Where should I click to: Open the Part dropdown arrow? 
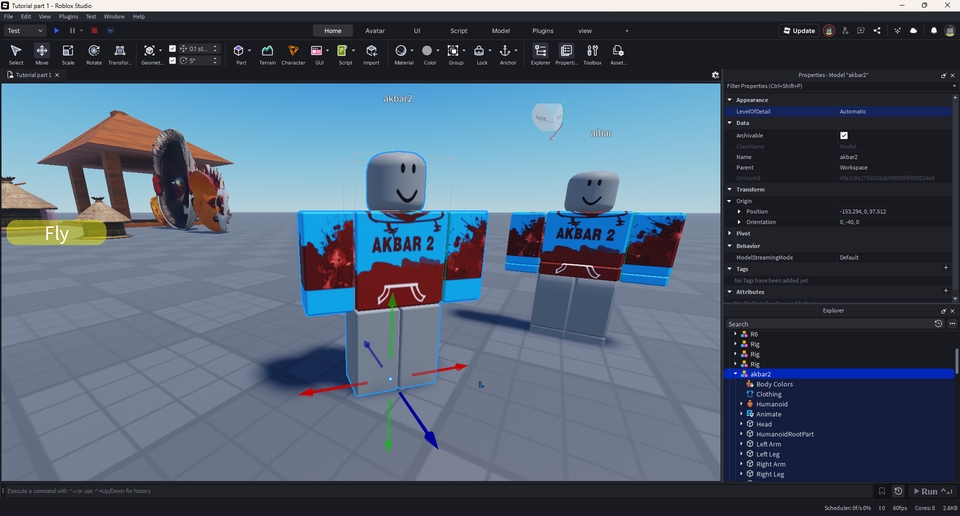coord(249,51)
